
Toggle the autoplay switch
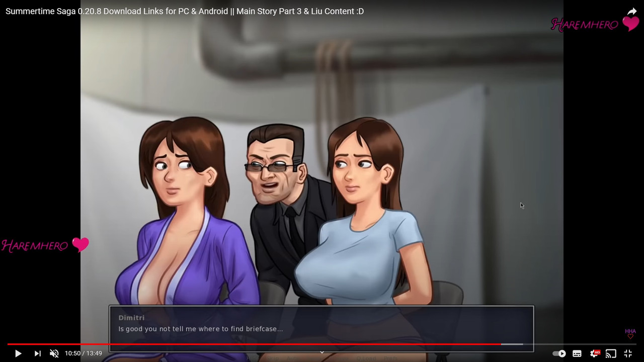point(559,353)
